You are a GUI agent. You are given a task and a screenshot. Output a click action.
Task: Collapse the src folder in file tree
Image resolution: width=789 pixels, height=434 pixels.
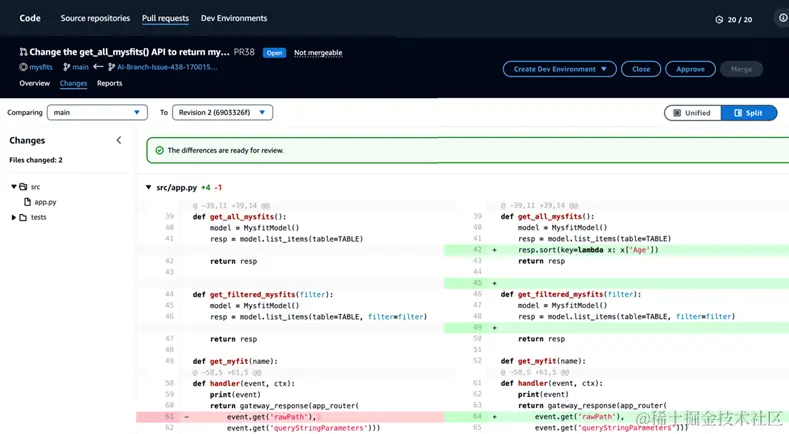[x=14, y=187]
